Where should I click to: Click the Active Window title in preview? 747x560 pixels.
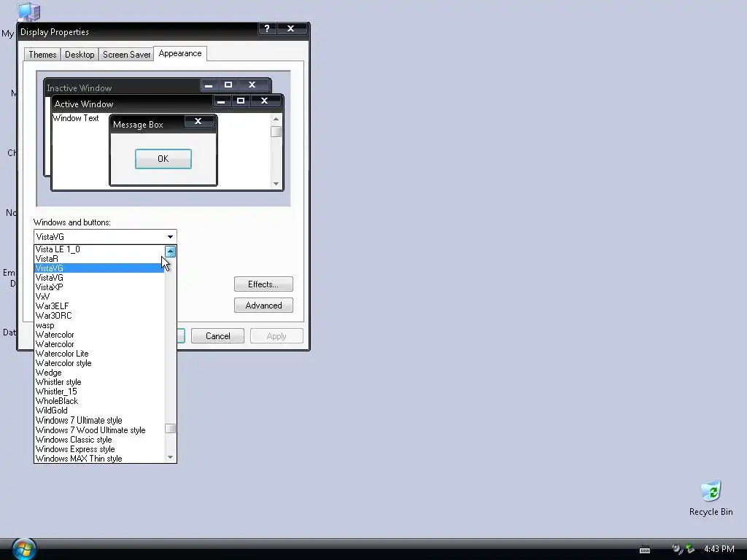click(84, 104)
